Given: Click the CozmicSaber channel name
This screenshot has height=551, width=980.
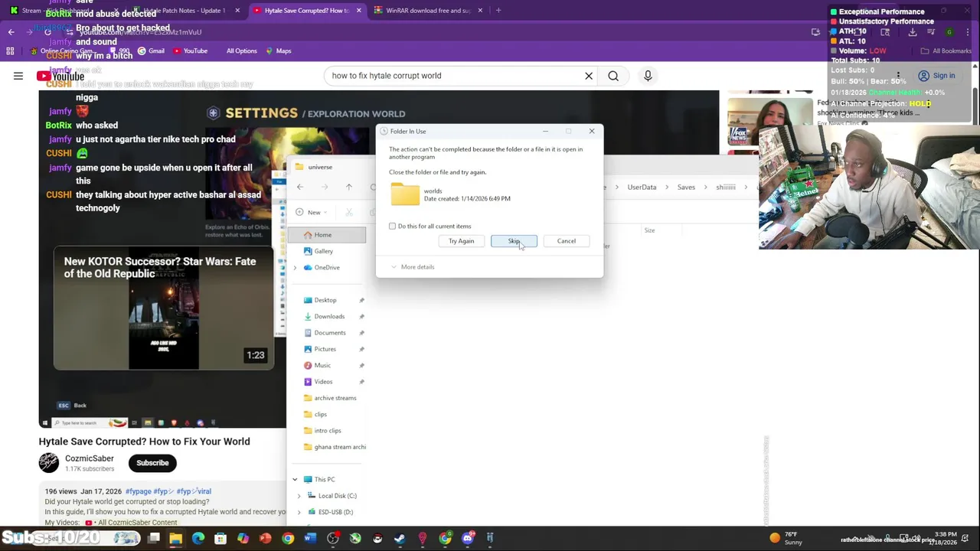Looking at the screenshot, I should pos(90,458).
